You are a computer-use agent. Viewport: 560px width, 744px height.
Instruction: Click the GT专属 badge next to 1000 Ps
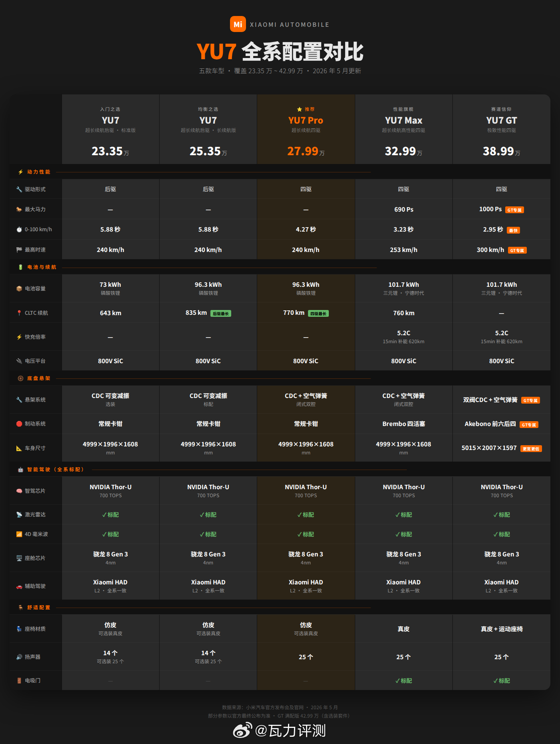(514, 210)
